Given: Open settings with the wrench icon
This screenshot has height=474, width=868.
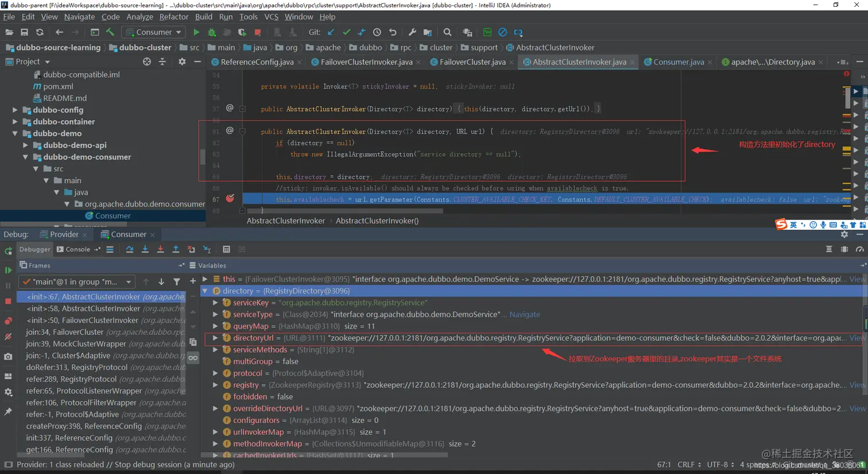Looking at the screenshot, I should tap(412, 33).
